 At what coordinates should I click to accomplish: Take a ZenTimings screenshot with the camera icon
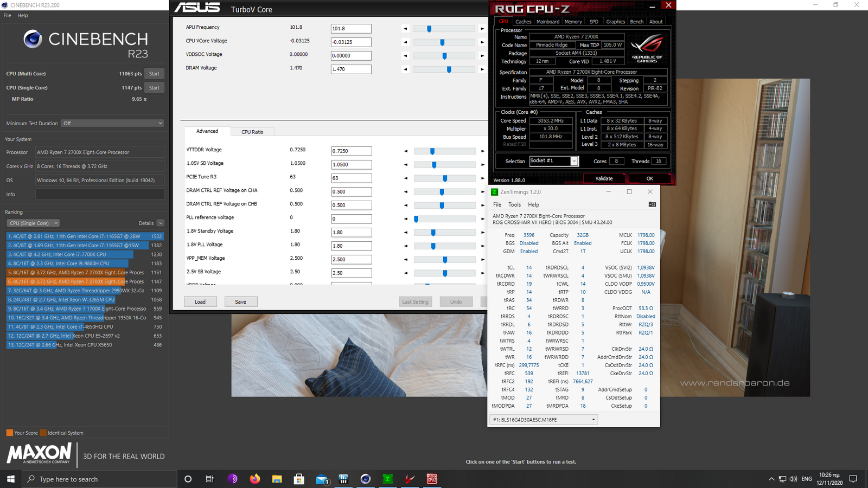pyautogui.click(x=652, y=204)
